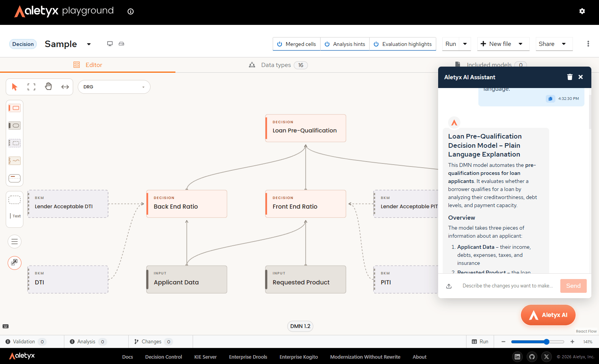Open the settings gear in the header
Image resolution: width=599 pixels, height=364 pixels.
(x=582, y=11)
